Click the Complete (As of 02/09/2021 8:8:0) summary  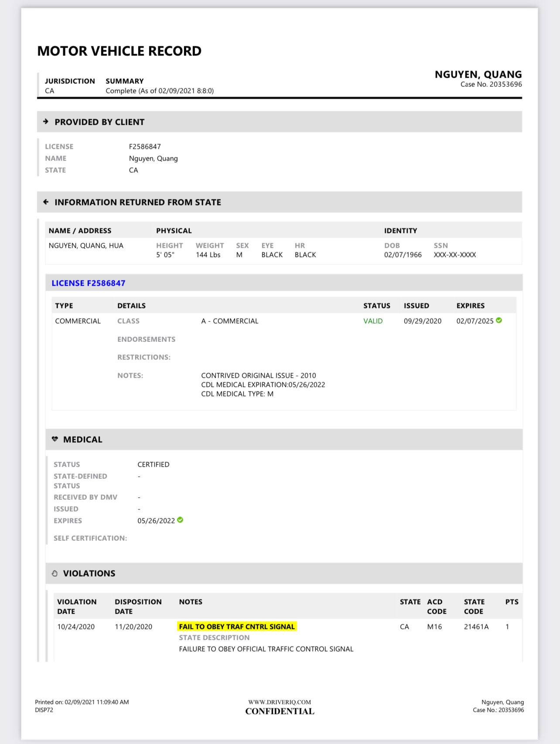pyautogui.click(x=160, y=91)
